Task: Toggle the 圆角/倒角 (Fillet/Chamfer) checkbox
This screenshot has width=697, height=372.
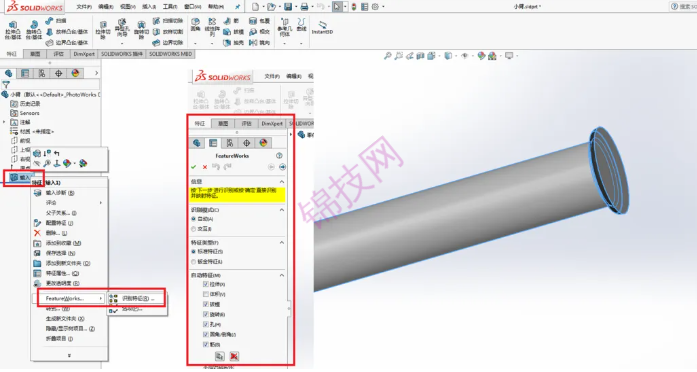Action: pos(205,334)
